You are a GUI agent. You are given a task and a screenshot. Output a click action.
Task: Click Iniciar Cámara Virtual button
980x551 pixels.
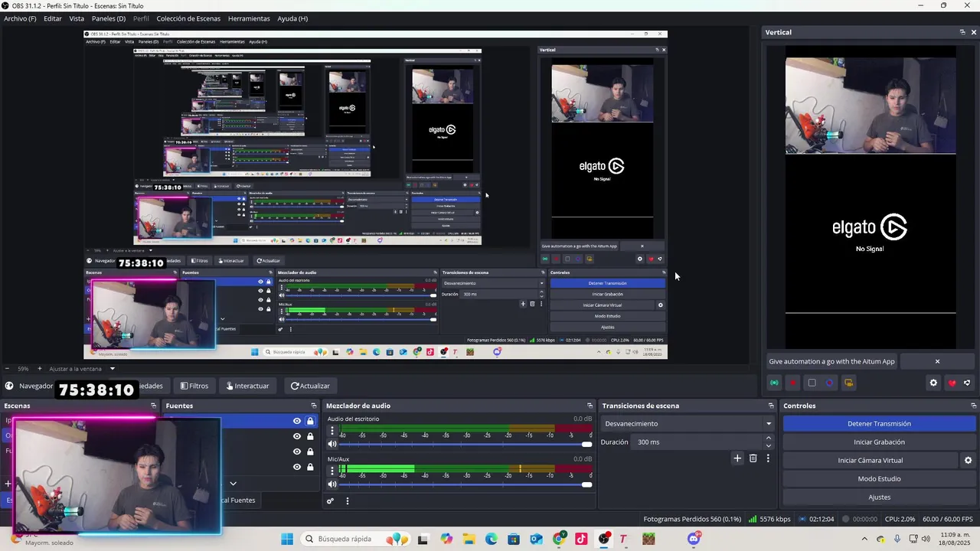870,461
